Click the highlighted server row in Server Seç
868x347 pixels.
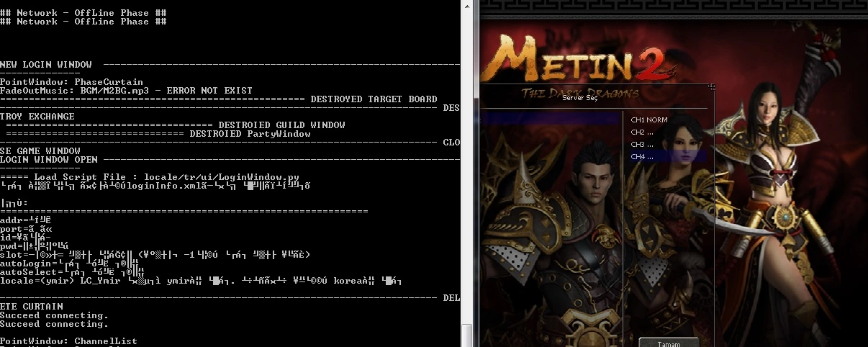point(551,118)
